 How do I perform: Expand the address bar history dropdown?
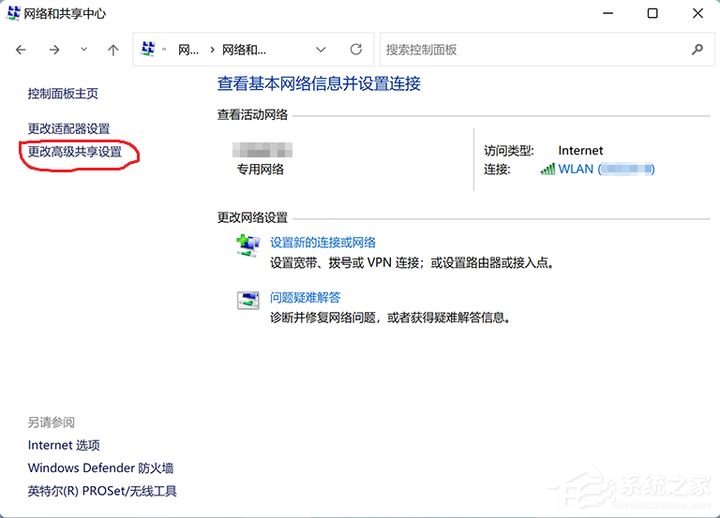coord(321,50)
